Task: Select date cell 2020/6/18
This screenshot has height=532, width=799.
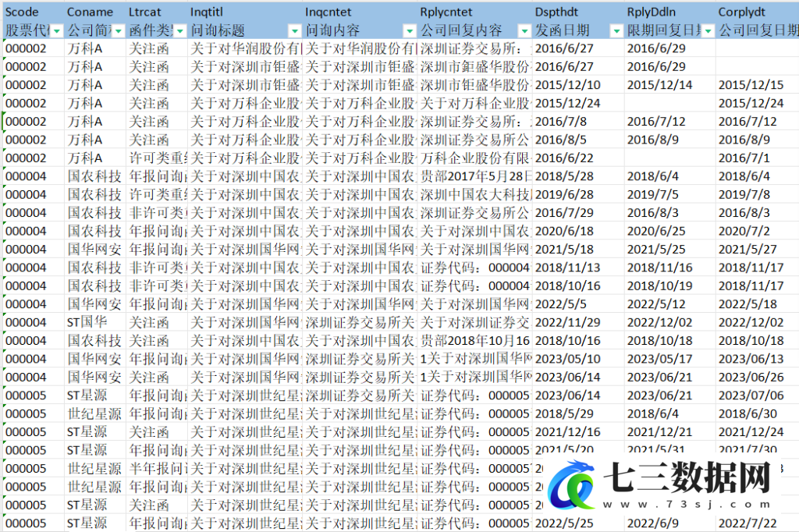Action: click(x=578, y=232)
